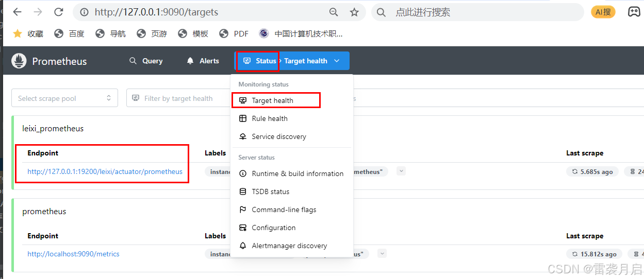
Task: Open the 中国计算机技术职... bookmark
Action: tap(301, 33)
